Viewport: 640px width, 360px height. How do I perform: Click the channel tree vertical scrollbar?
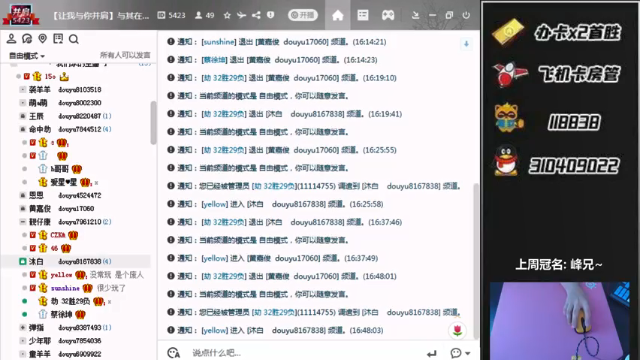[153, 122]
